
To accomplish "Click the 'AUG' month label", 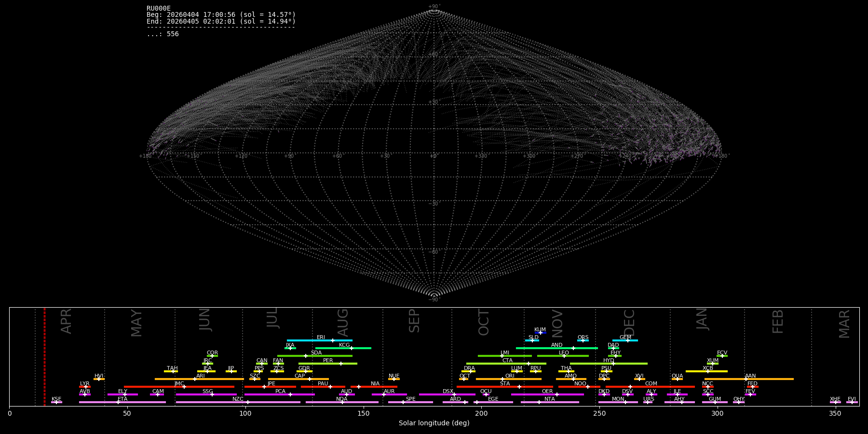I will click(343, 323).
